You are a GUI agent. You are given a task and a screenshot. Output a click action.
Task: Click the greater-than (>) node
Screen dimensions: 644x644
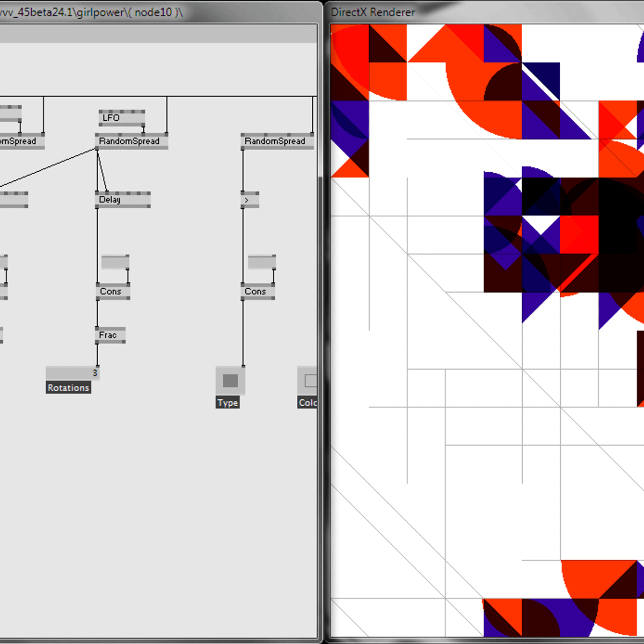click(250, 200)
